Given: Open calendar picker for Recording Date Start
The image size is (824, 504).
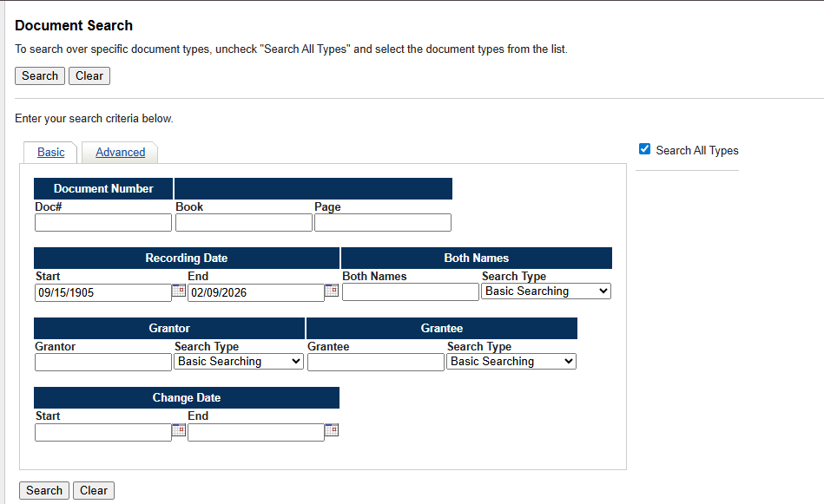Looking at the screenshot, I should click(x=178, y=291).
